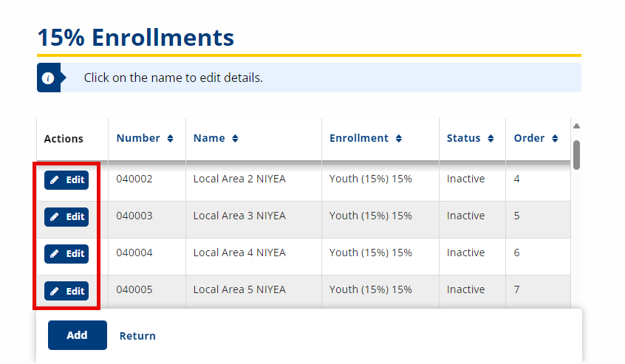Click the Local Area 4 NIYEA name
Image resolution: width=625 pixels, height=364 pixels.
coord(239,253)
